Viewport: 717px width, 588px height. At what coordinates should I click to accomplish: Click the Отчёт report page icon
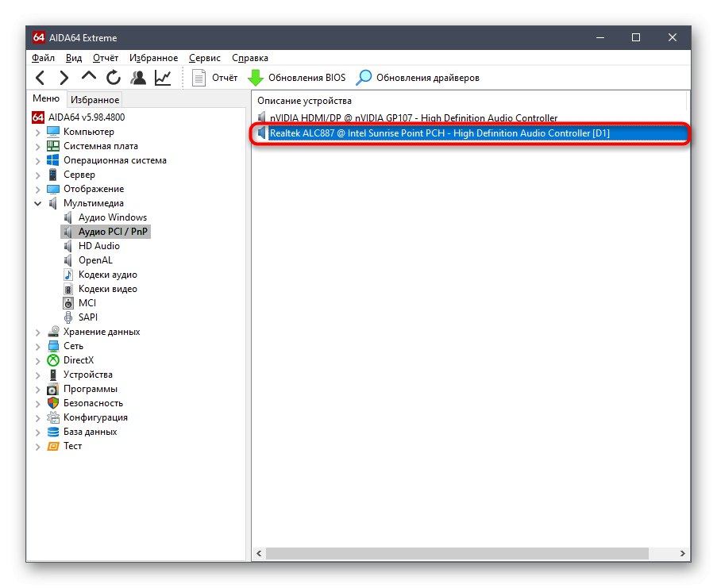click(199, 78)
